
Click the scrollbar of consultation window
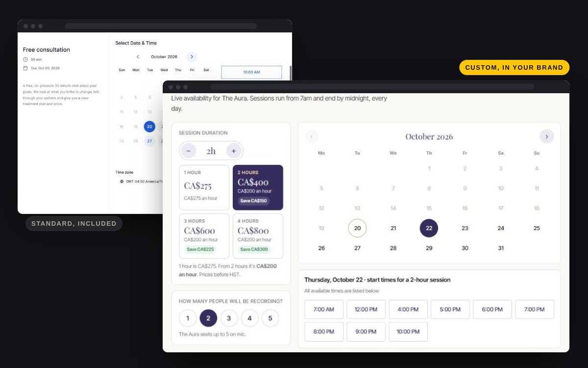pyautogui.click(x=291, y=73)
